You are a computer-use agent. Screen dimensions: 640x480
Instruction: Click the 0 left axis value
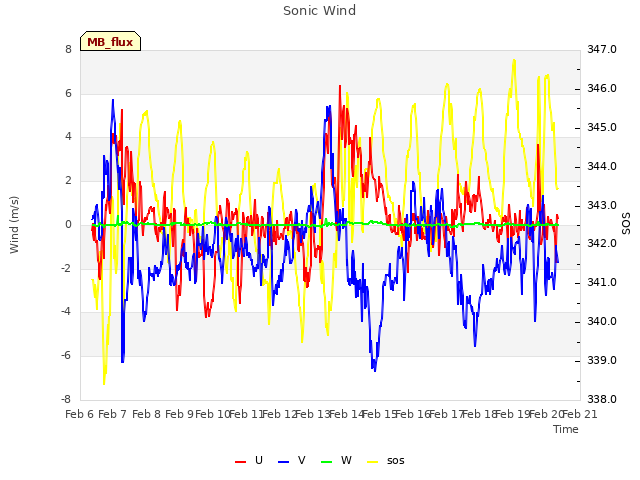68,224
